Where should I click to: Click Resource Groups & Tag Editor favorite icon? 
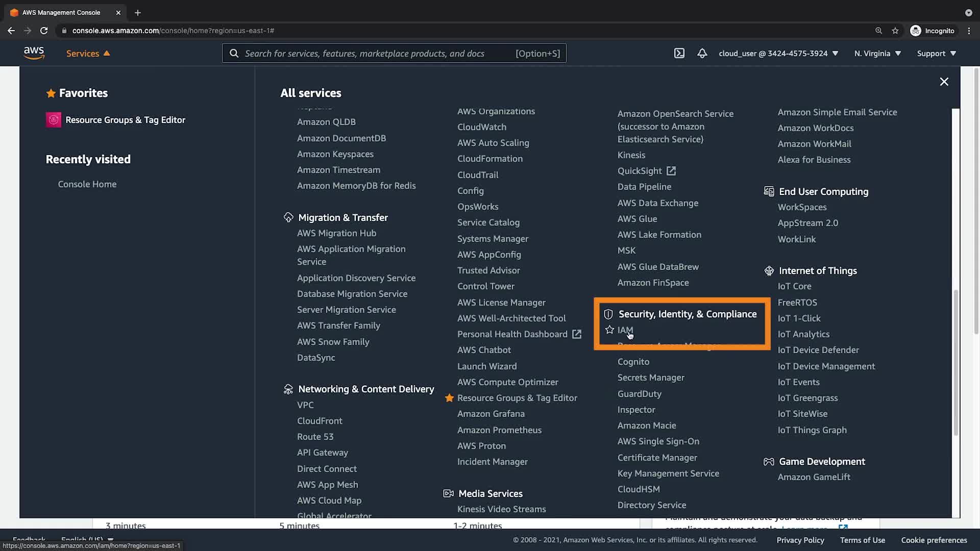pyautogui.click(x=54, y=120)
